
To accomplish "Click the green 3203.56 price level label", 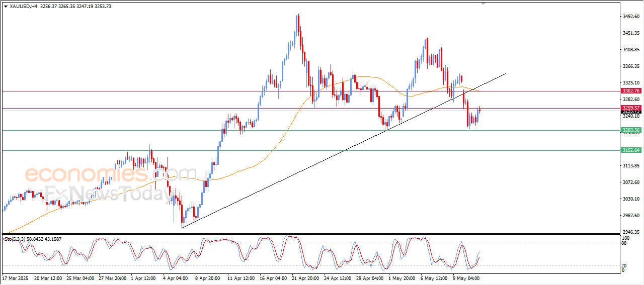I will [x=630, y=130].
